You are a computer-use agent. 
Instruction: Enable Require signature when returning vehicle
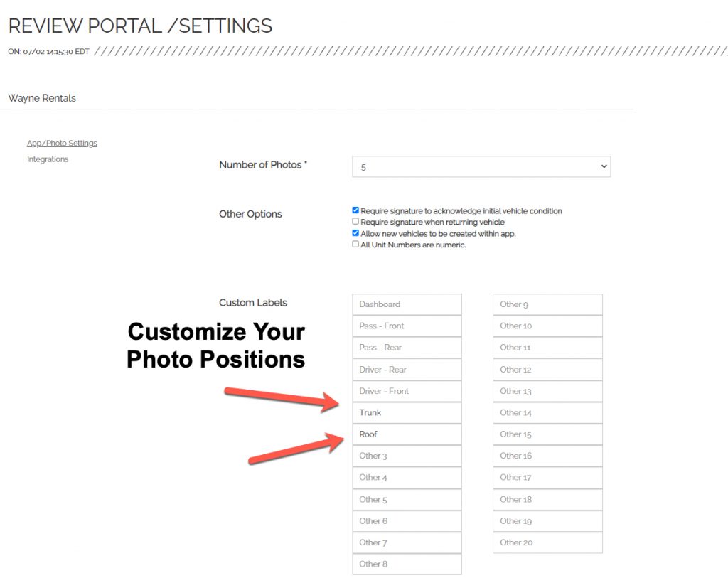(355, 221)
